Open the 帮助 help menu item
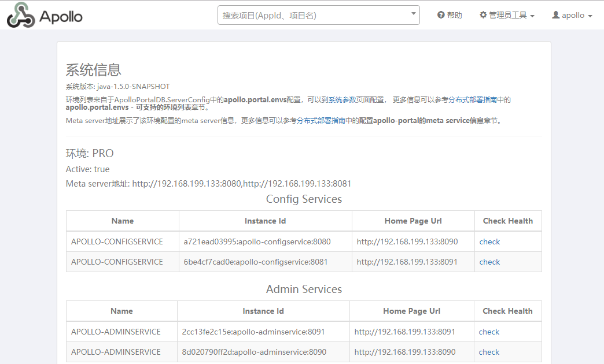 pyautogui.click(x=450, y=15)
